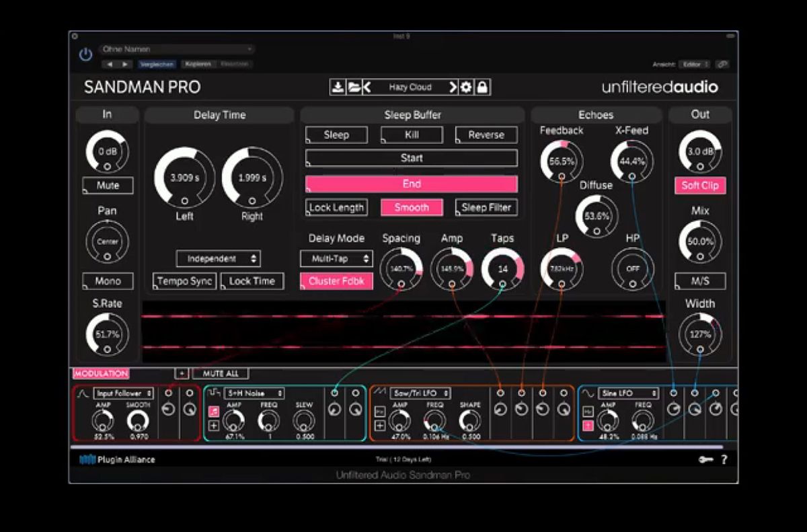The image size is (807, 532).
Task: Disable Cluster Fdbk
Action: pos(336,281)
